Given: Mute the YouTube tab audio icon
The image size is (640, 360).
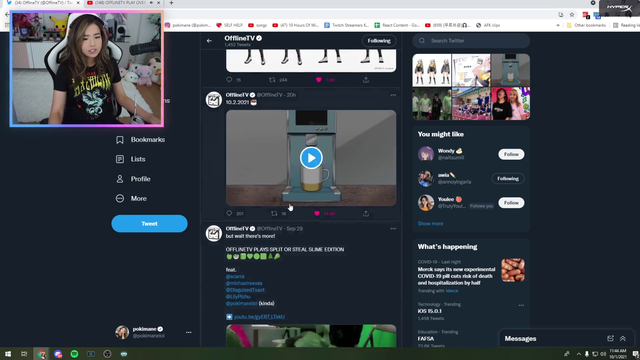Looking at the screenshot, I should (x=151, y=3).
